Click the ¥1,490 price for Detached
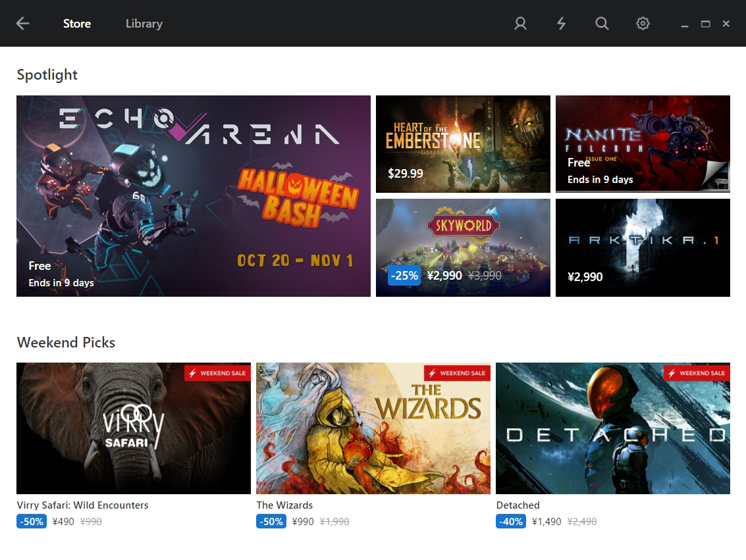The image size is (746, 560). tap(546, 521)
